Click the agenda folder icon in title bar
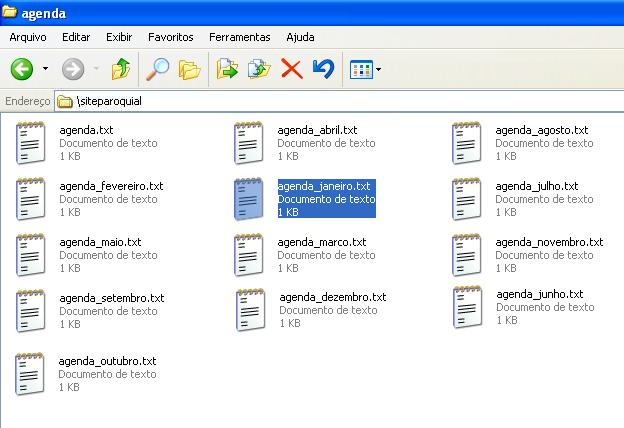This screenshot has height=428, width=624. click(9, 12)
